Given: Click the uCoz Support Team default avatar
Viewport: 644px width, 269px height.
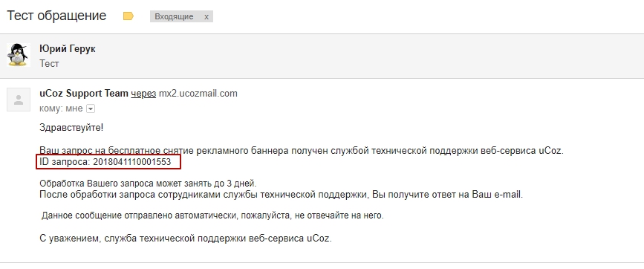Looking at the screenshot, I should click(x=19, y=100).
